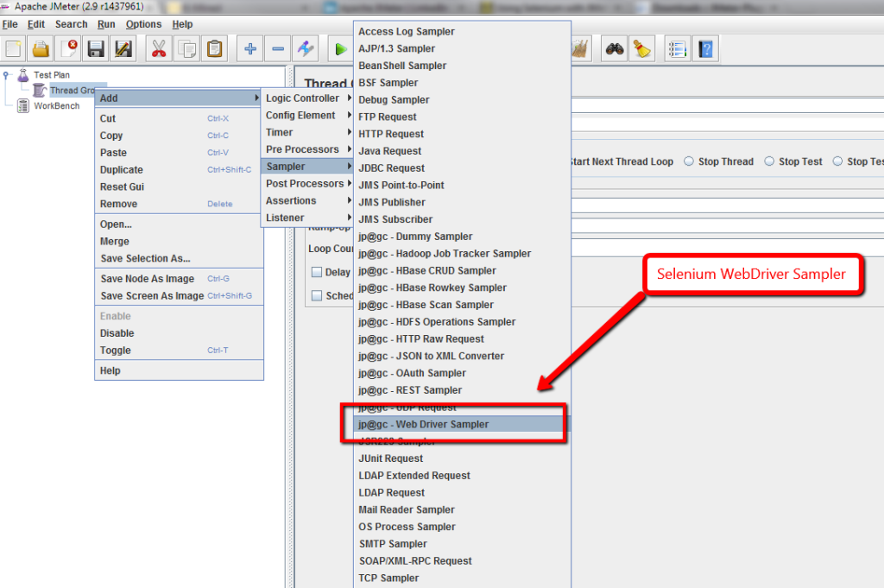Viewport: 884px width, 588px height.
Task: Select jp@gc - Dummy Sampler entry
Action: click(x=462, y=237)
